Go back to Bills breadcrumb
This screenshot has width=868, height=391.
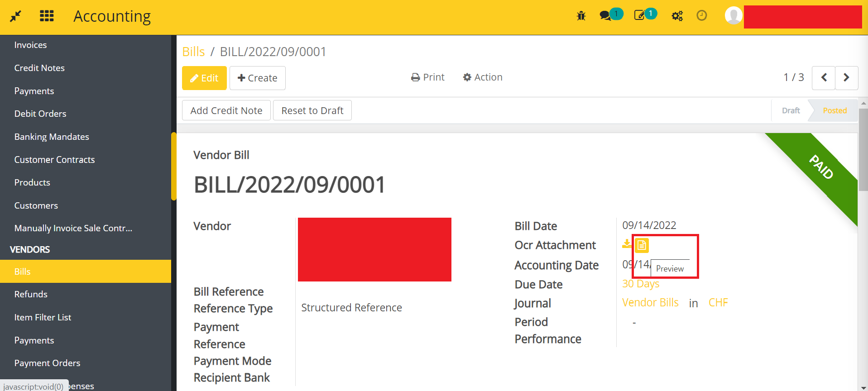pos(193,52)
